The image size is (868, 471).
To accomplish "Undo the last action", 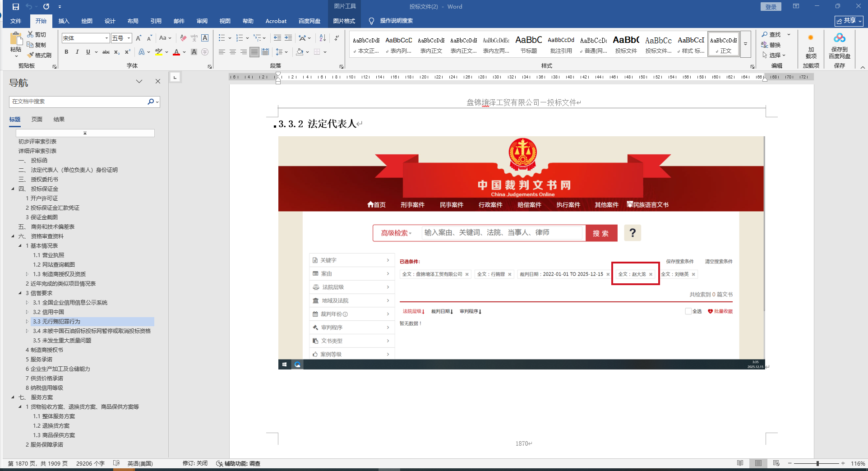I will 29,7.
